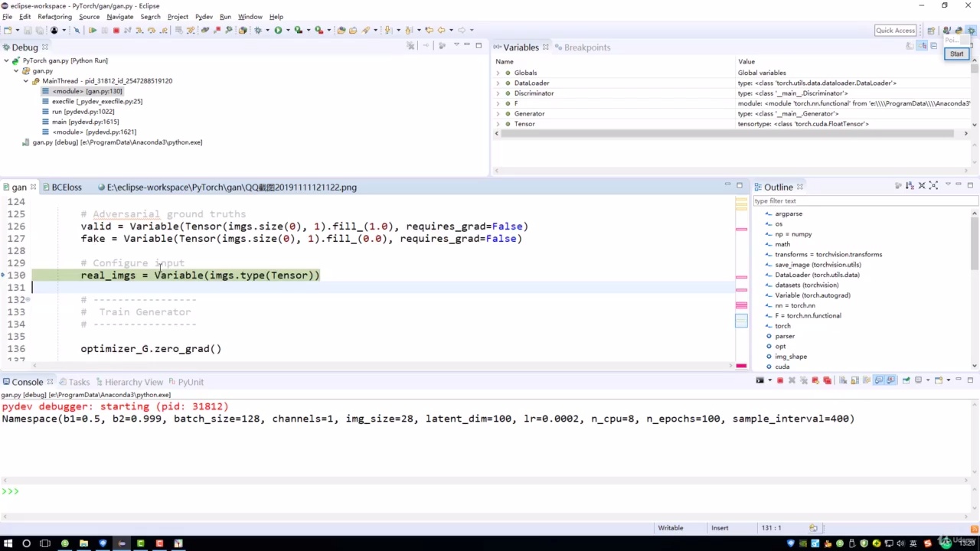The width and height of the screenshot is (980, 551).
Task: Click the Step Over toolbar icon
Action: (x=152, y=31)
